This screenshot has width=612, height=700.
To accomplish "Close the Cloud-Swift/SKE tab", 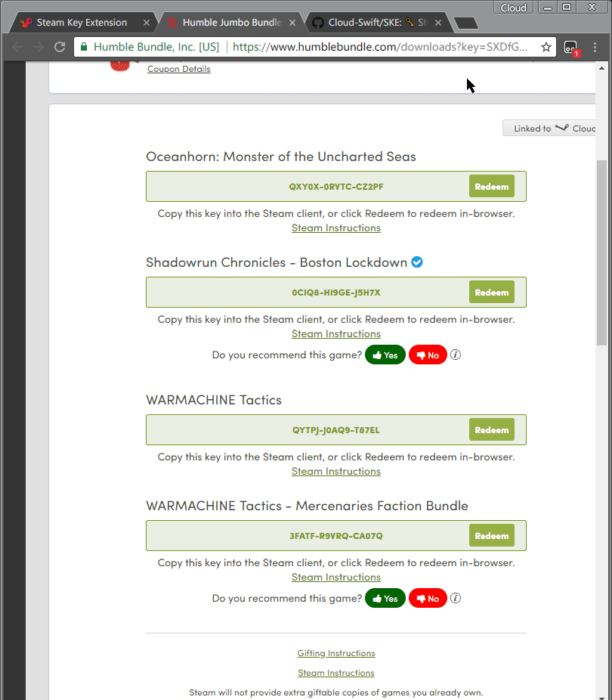I will (438, 23).
